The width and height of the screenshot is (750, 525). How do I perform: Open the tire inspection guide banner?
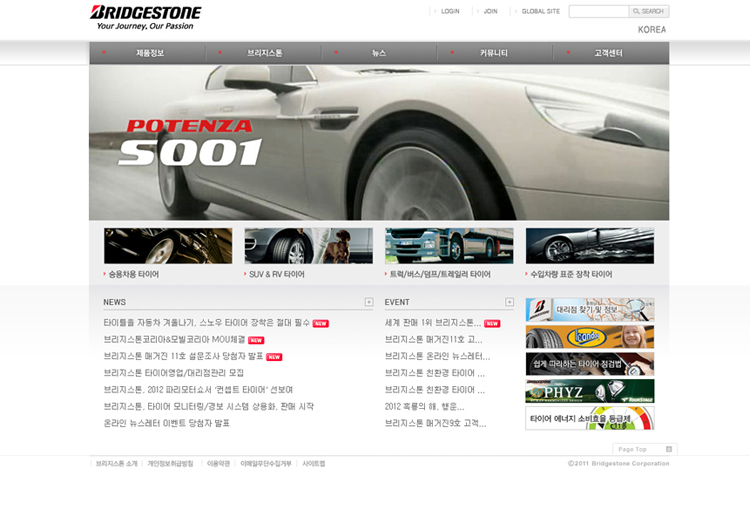[x=590, y=364]
